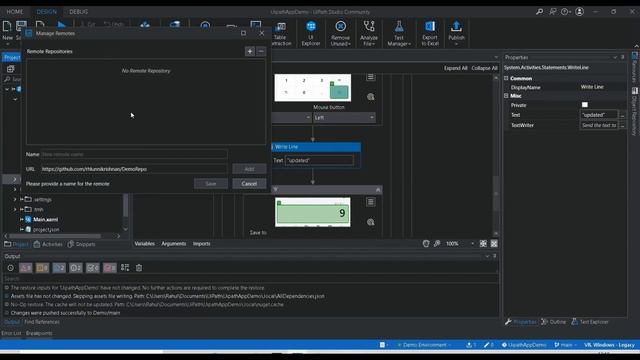Click the target indicator icon beside the keypad screenshot
The image size is (640, 360).
pyautogui.click(x=371, y=97)
